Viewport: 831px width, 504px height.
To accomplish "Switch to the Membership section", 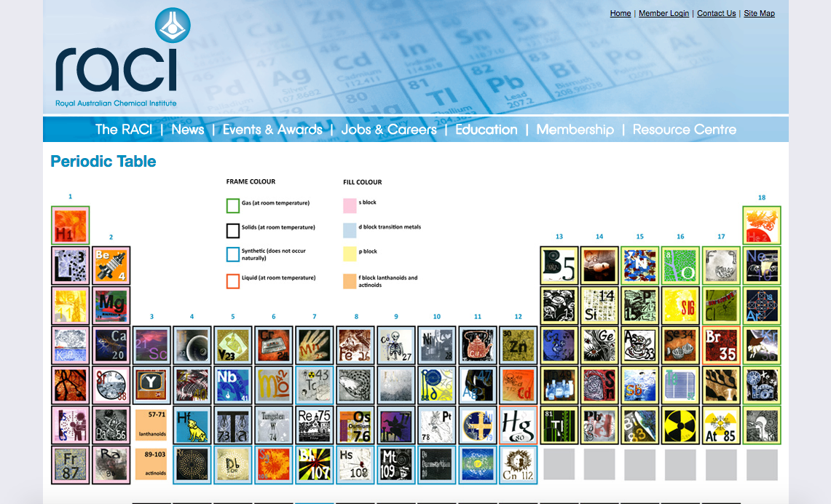I will coord(575,130).
